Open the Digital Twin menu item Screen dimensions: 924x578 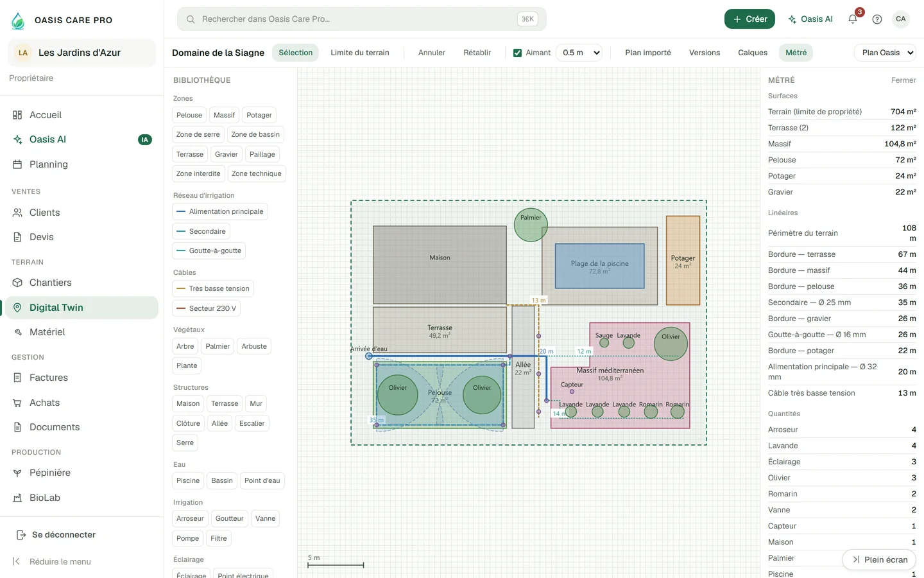click(82, 308)
